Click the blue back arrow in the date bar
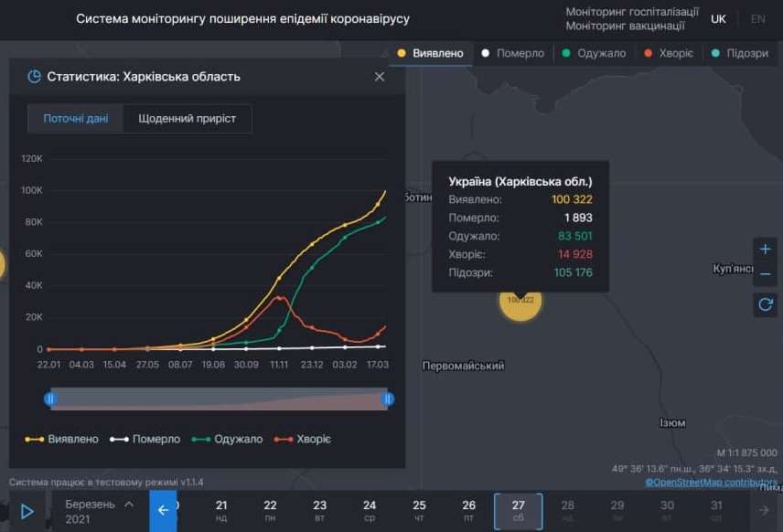 pyautogui.click(x=163, y=511)
